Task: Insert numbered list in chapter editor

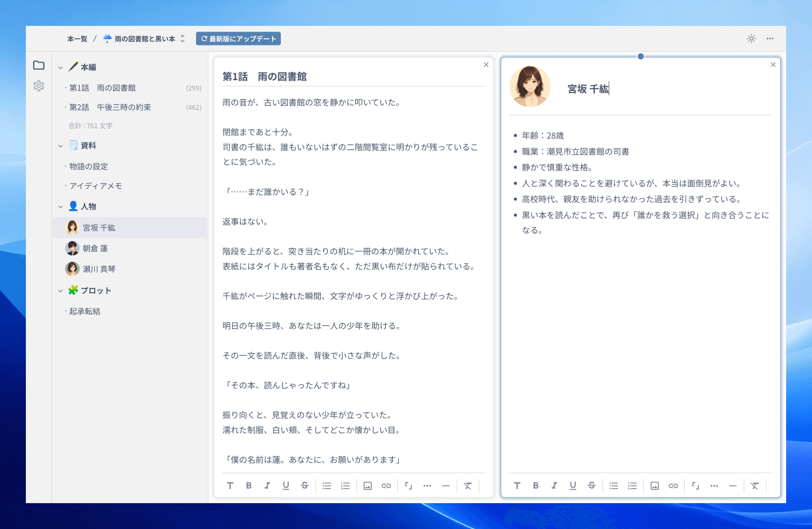Action: pyautogui.click(x=345, y=486)
